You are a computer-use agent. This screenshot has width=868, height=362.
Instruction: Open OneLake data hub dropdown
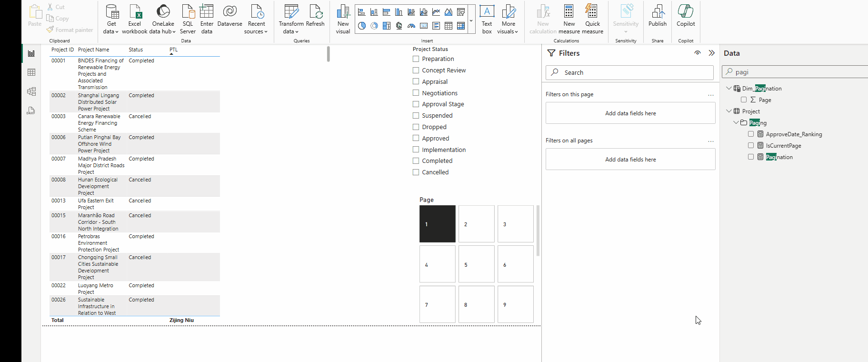click(163, 19)
